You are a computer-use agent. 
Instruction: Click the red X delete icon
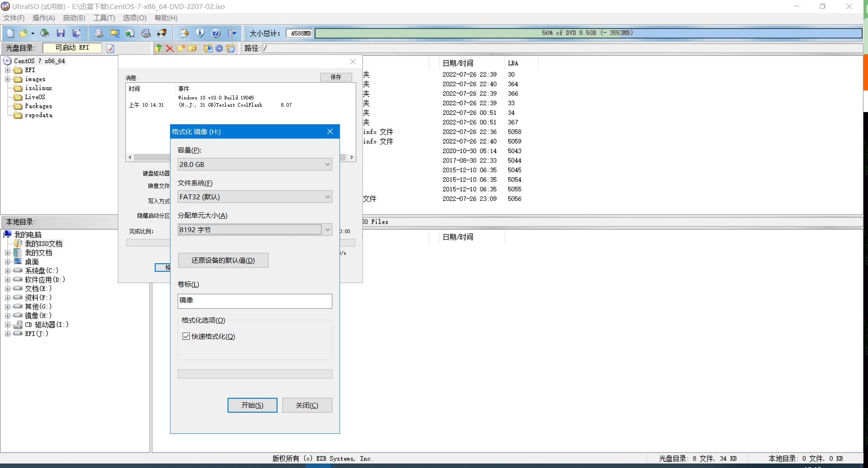[170, 48]
